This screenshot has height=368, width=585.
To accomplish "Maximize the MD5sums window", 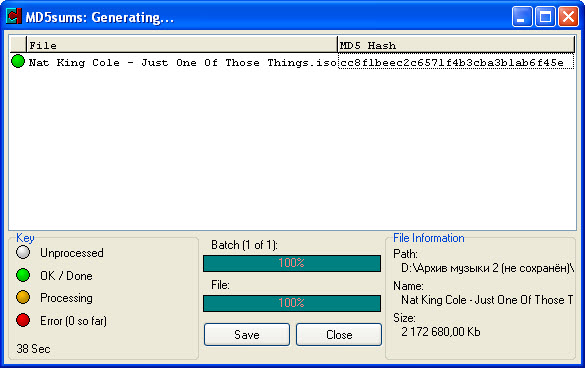I will point(545,17).
